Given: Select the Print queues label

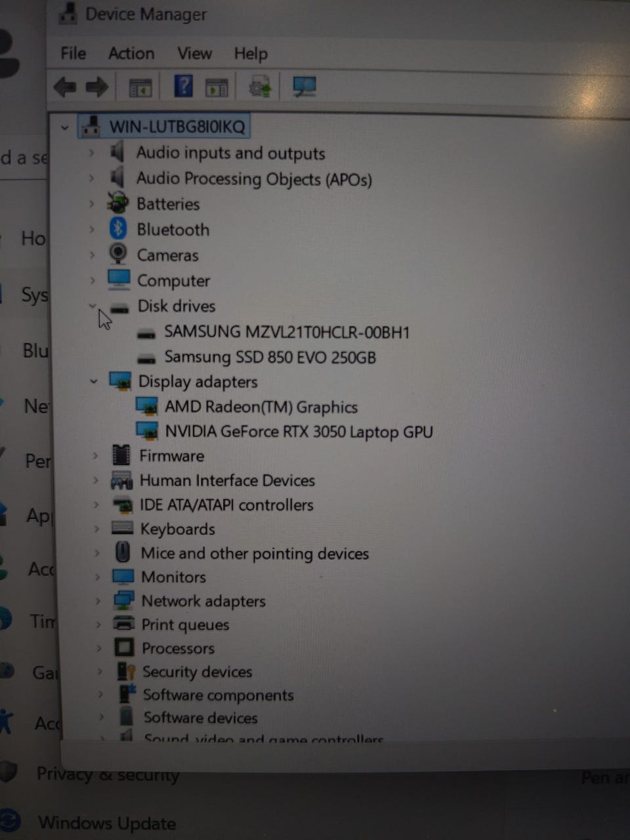Looking at the screenshot, I should [185, 625].
